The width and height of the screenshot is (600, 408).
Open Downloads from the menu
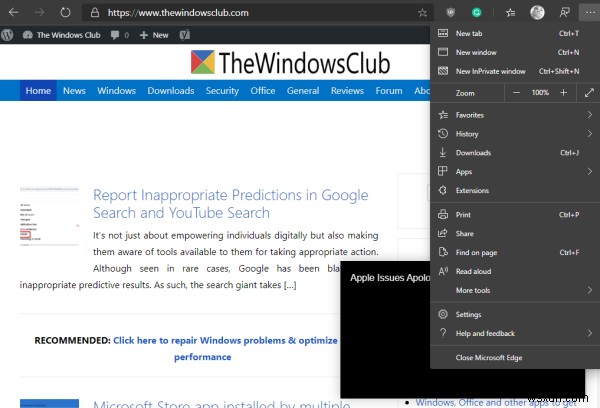(x=515, y=153)
